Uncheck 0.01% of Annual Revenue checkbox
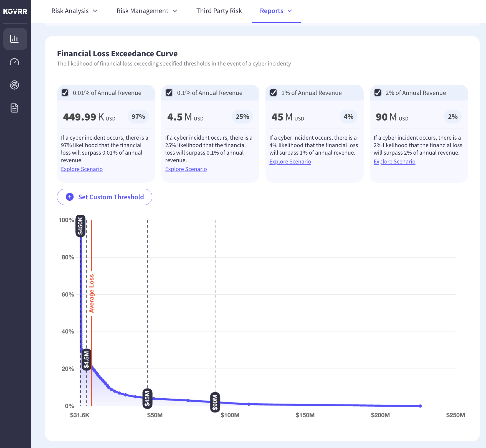The image size is (486, 448). [65, 93]
